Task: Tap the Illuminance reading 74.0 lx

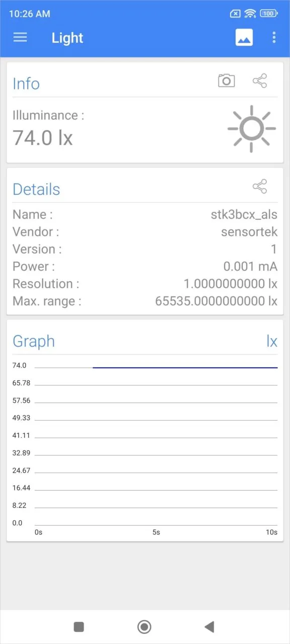Action: tap(42, 137)
